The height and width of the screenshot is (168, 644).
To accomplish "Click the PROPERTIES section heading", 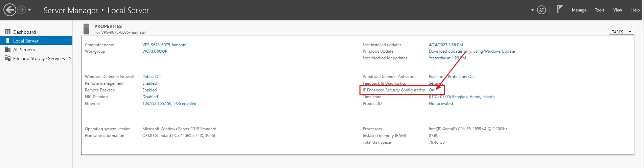I will pyautogui.click(x=108, y=26).
